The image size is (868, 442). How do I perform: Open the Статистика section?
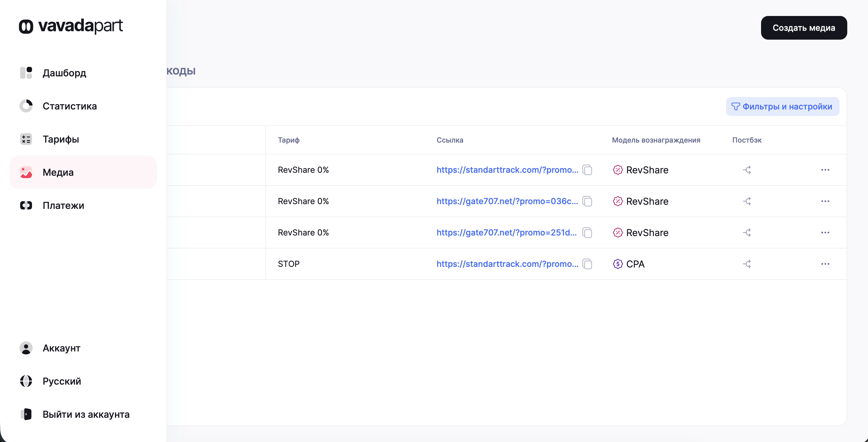69,106
